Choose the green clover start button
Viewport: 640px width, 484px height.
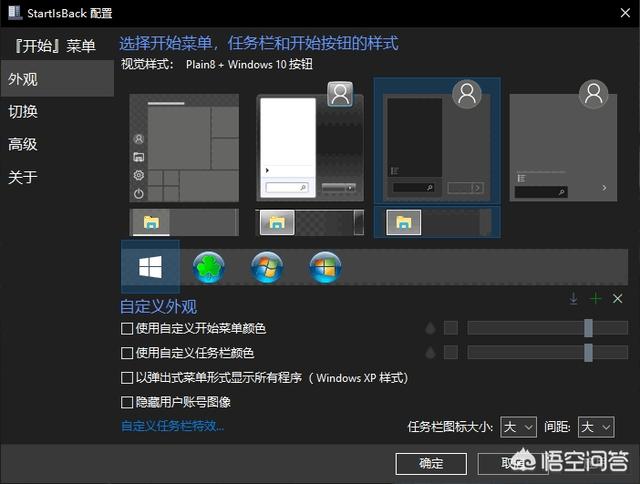tap(208, 267)
